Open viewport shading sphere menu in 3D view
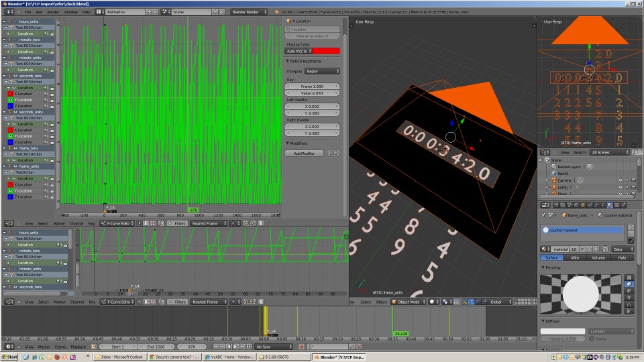The width and height of the screenshot is (644, 362). 434,302
